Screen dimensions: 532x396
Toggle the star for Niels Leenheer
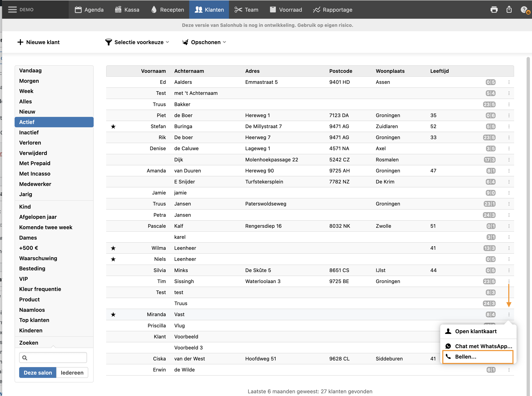(x=113, y=259)
